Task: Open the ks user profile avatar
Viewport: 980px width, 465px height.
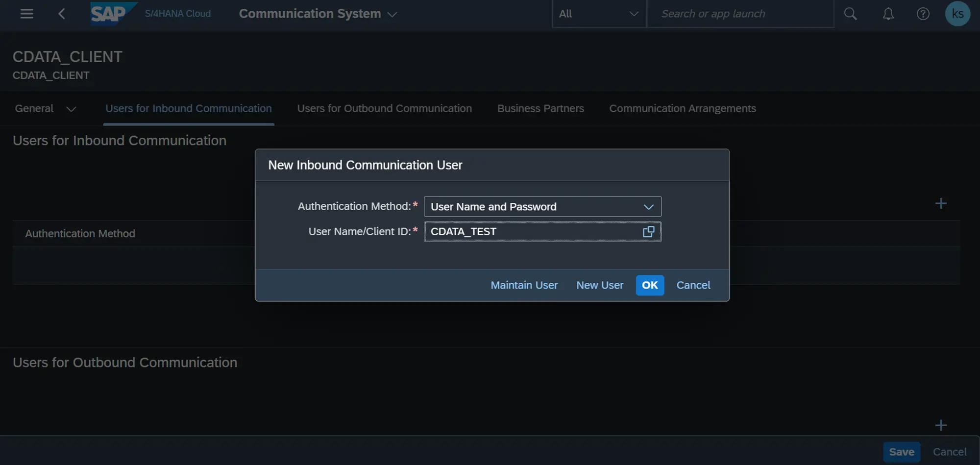Action: point(957,14)
